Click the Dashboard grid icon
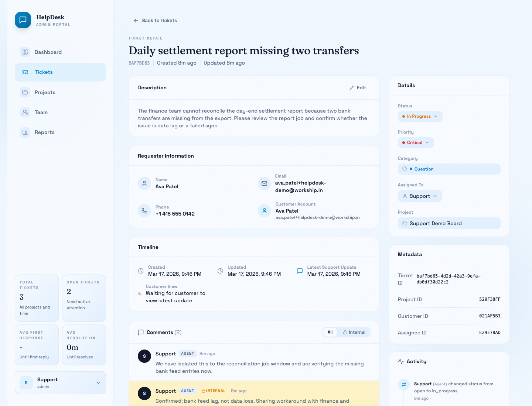This screenshot has height=406, width=532. pos(25,52)
